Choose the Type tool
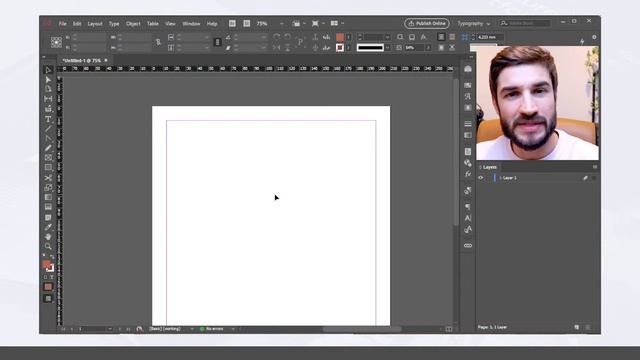The width and height of the screenshot is (640, 360). pos(48,119)
